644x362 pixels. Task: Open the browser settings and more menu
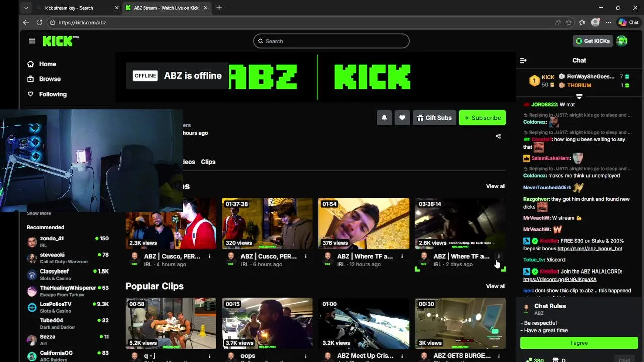coord(608,22)
